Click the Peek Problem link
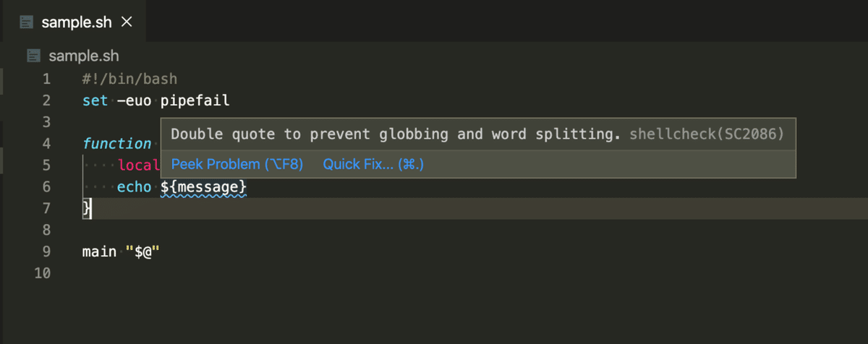The width and height of the screenshot is (868, 344). [x=237, y=164]
